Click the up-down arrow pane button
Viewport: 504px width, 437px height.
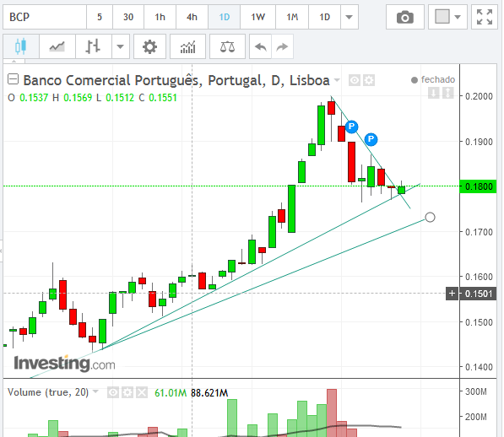(x=448, y=93)
